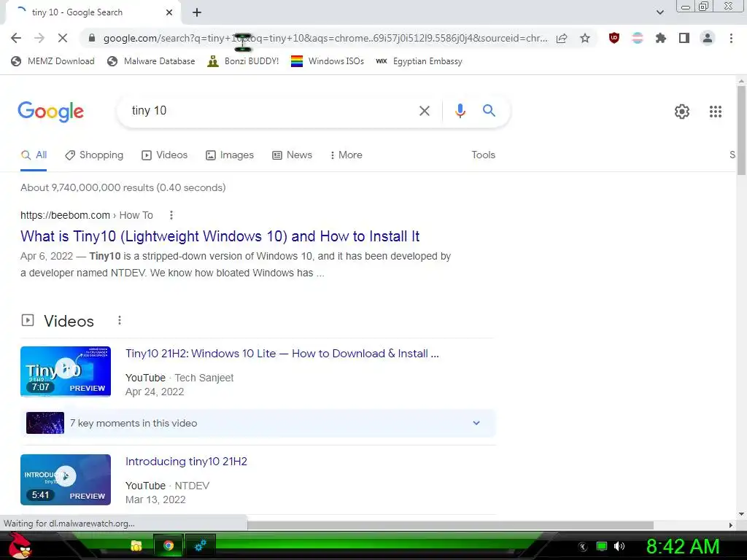Click the browser forward arrow
The width and height of the screenshot is (747, 560).
tap(39, 38)
